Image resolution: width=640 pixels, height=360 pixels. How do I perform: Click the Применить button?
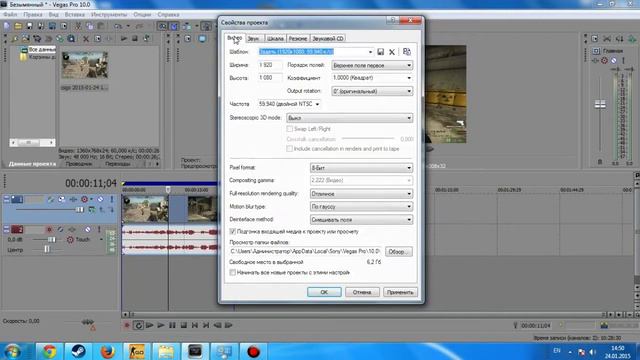click(x=400, y=292)
